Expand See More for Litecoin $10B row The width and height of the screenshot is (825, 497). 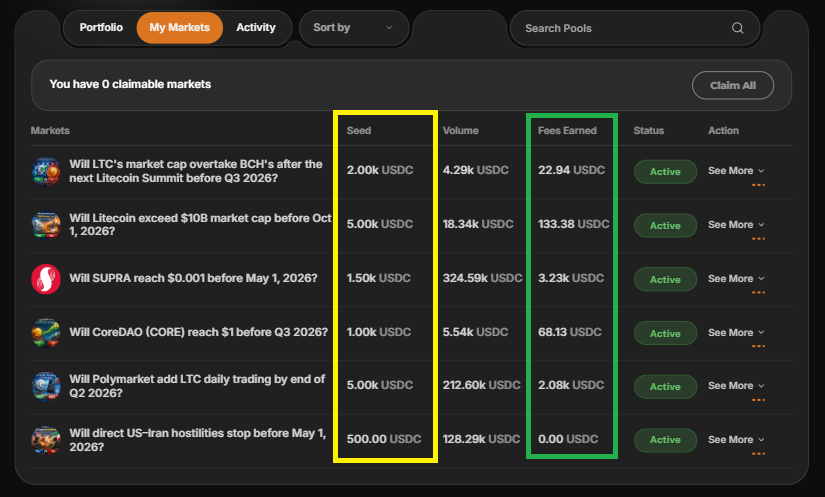(x=736, y=225)
